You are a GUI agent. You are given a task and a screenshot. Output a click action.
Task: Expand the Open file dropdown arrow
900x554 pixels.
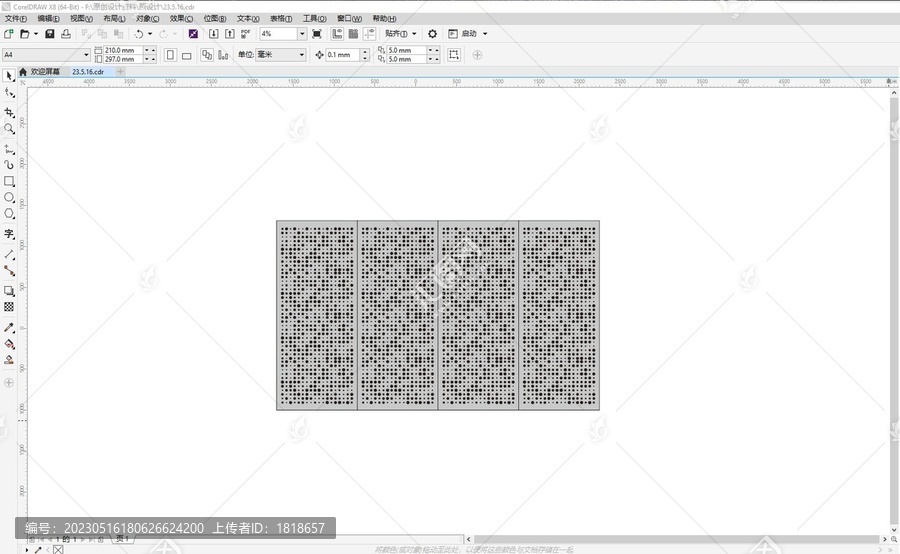pyautogui.click(x=36, y=34)
